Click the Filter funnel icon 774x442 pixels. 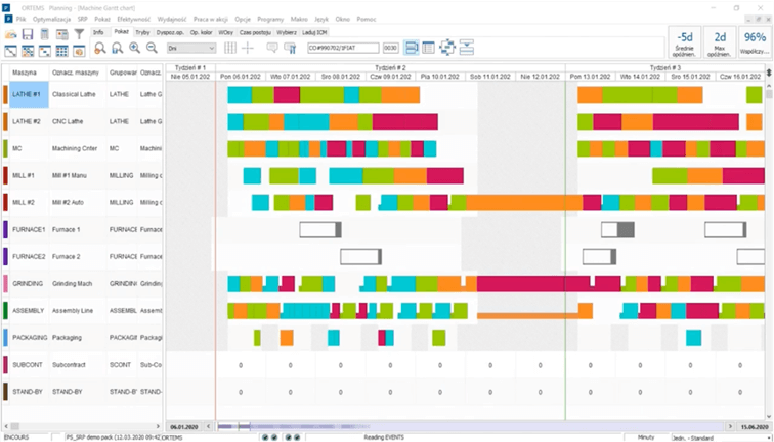(x=79, y=34)
